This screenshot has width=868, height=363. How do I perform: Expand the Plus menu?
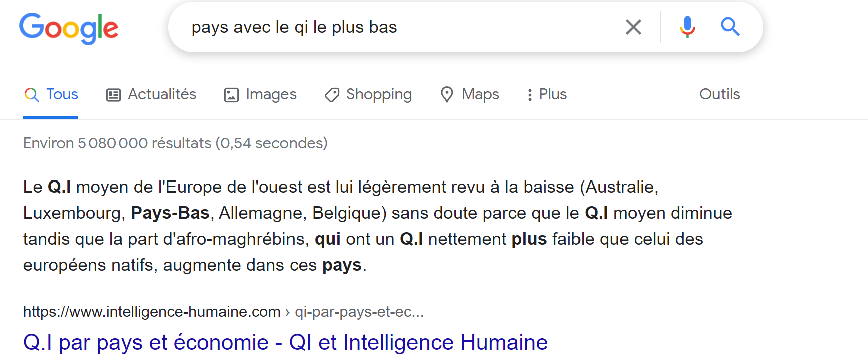point(547,94)
